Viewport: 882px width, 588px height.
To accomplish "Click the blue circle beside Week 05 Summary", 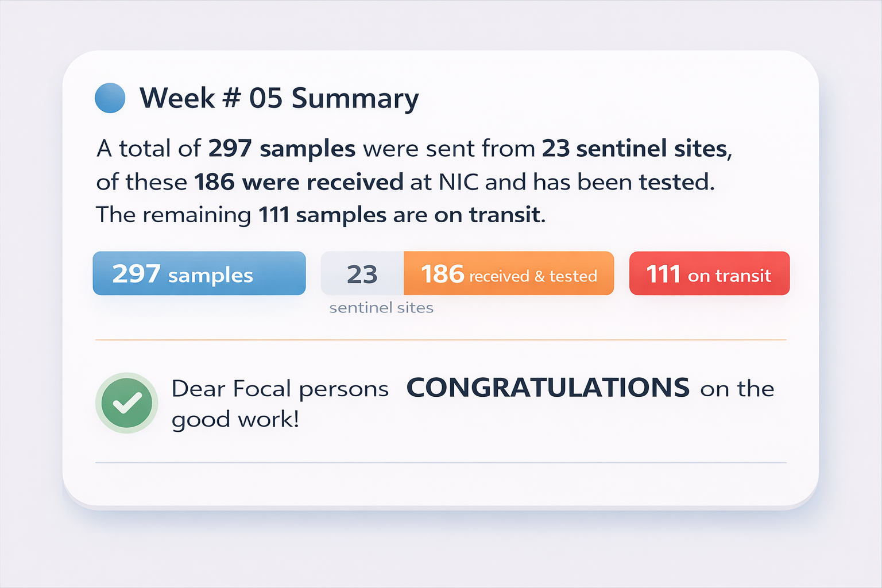I will [110, 98].
